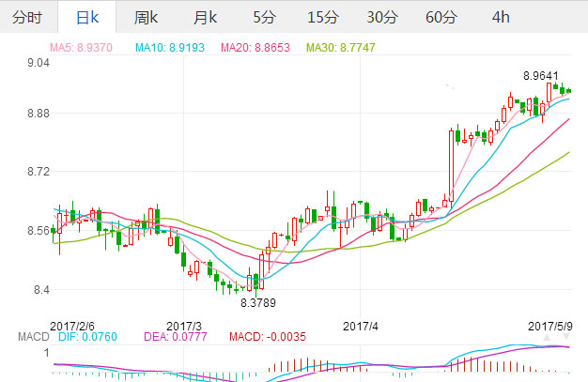Viewport: 588px width, 382px height.
Task: Click the 8.56 price axis label
Action: click(39, 231)
